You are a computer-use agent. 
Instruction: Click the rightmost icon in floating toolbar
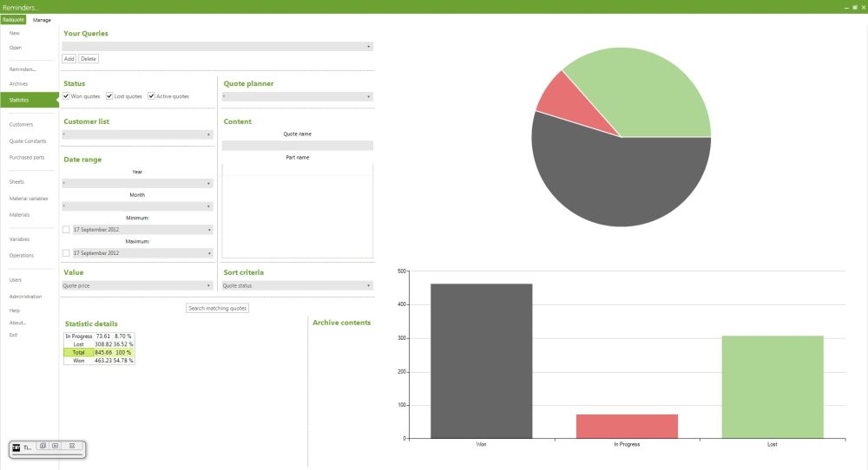tap(72, 446)
